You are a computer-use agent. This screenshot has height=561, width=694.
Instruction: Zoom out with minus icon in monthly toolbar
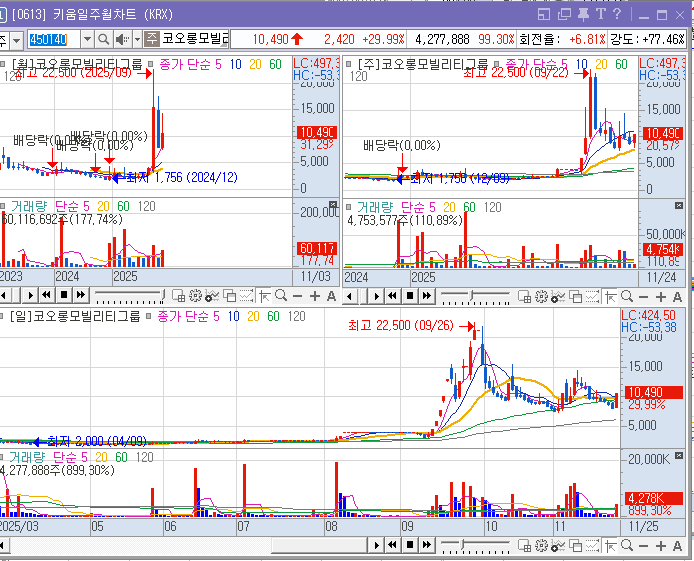[297, 296]
